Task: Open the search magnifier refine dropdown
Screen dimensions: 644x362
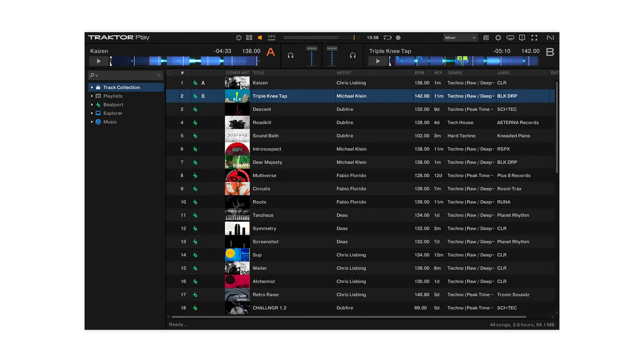Action: (x=94, y=75)
